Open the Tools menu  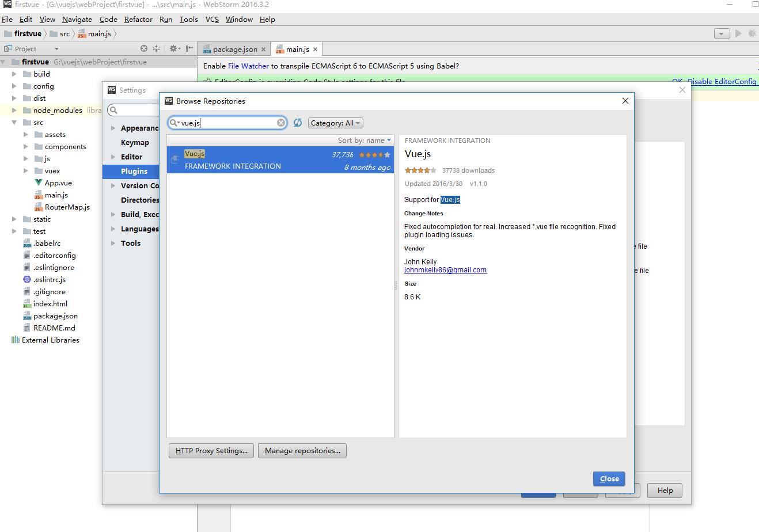[x=188, y=19]
